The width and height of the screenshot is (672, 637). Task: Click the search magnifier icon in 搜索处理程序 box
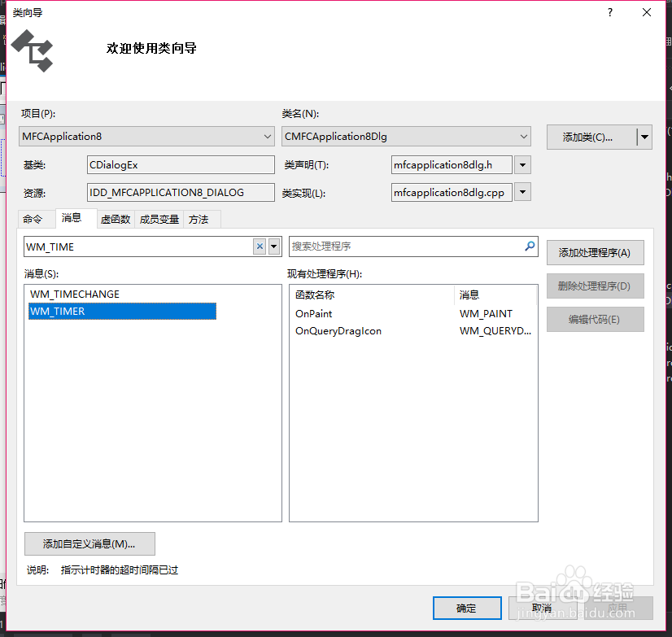pos(530,246)
